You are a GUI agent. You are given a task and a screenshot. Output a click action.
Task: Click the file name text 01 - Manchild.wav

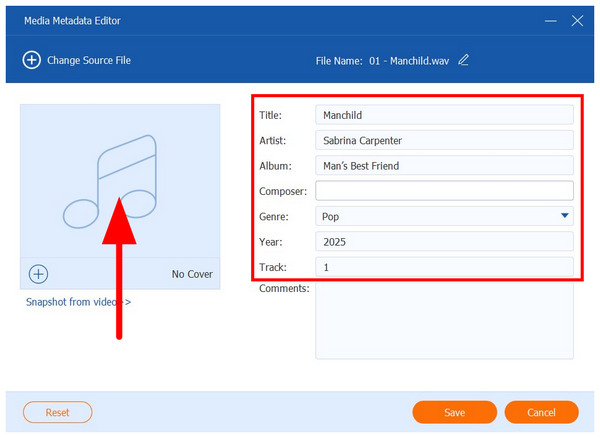[x=409, y=61]
